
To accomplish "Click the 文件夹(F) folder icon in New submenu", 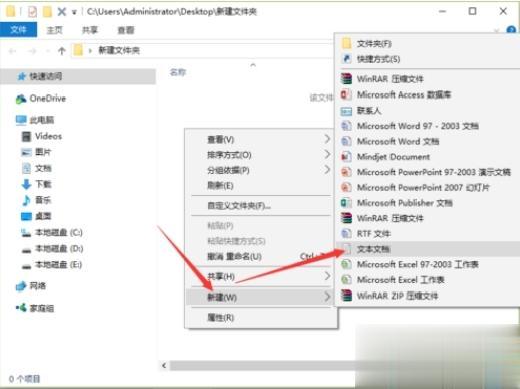I will 346,43.
